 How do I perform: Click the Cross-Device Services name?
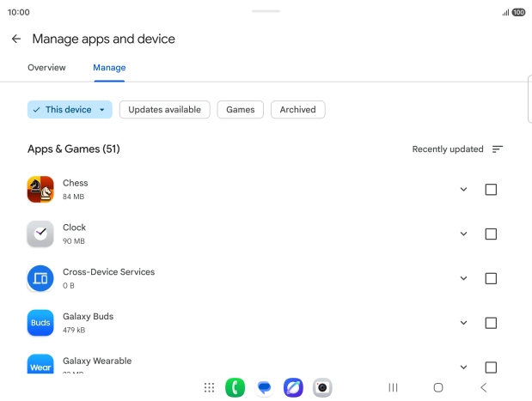108,272
